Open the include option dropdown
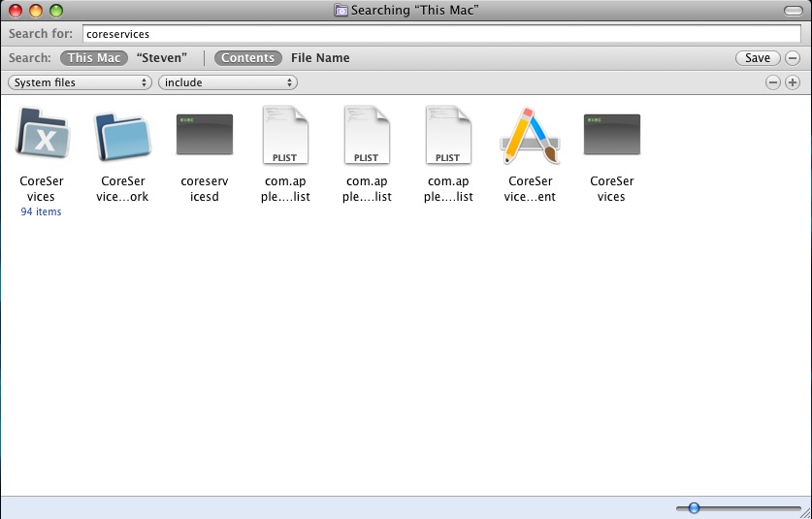Viewport: 812px width, 519px height. 228,82
